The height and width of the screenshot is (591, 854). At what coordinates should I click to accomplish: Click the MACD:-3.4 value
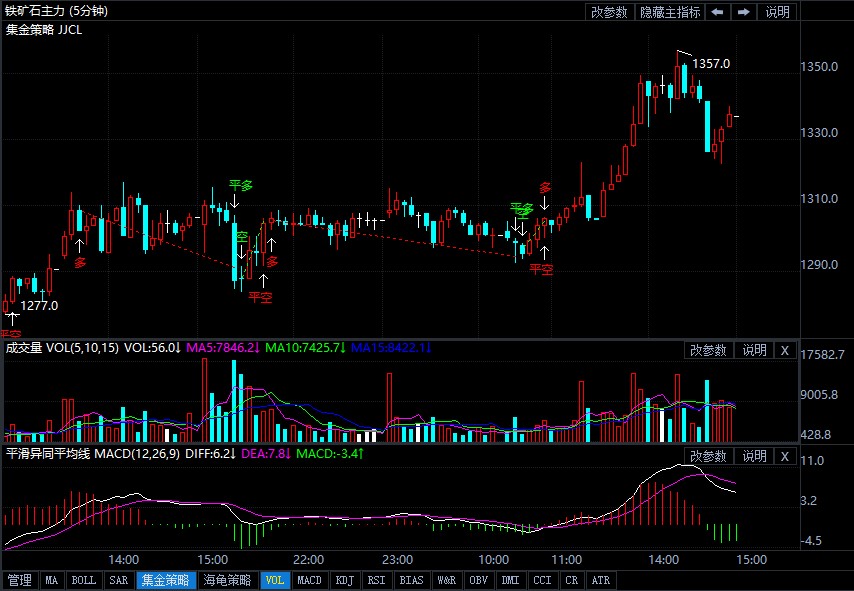coord(330,453)
